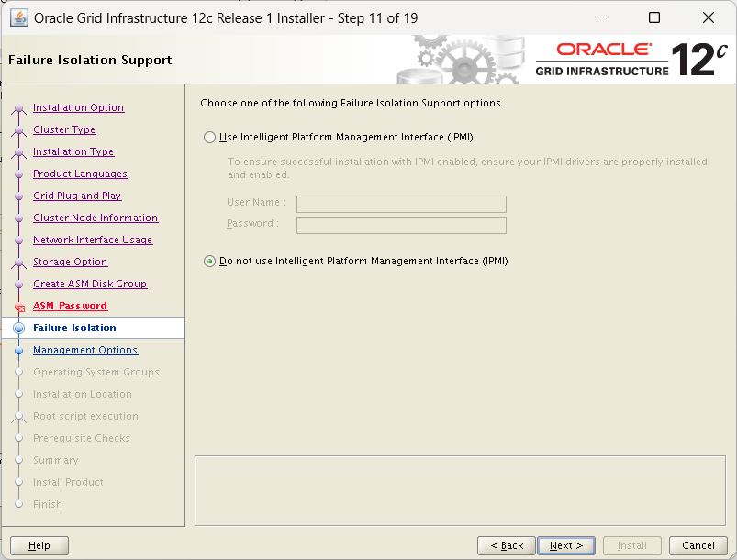Click the Summary step text
737x560 pixels.
click(x=55, y=460)
